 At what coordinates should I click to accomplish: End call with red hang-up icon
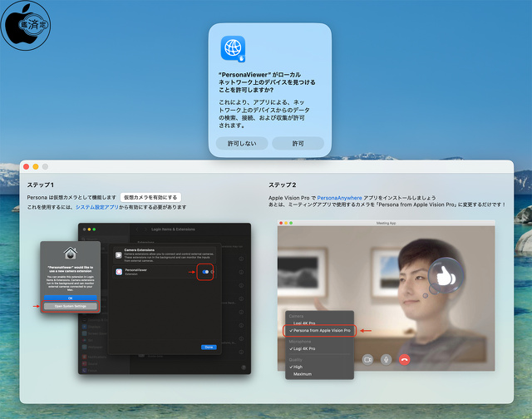coord(405,359)
